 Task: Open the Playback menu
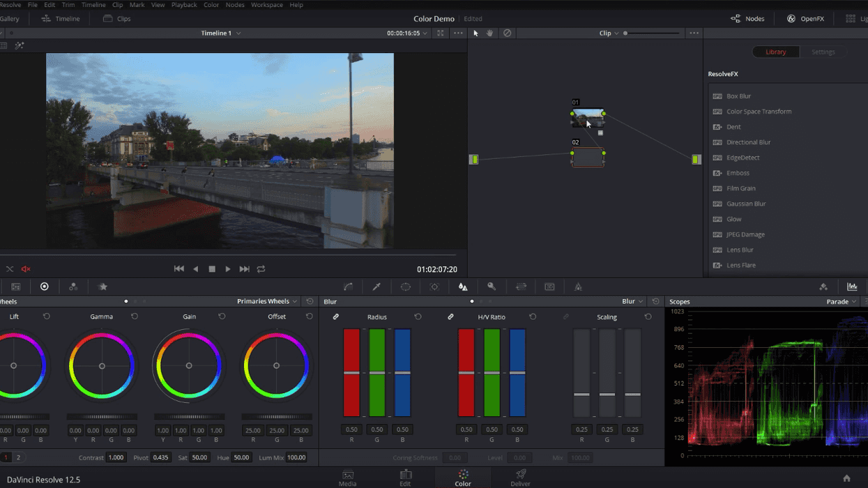184,5
